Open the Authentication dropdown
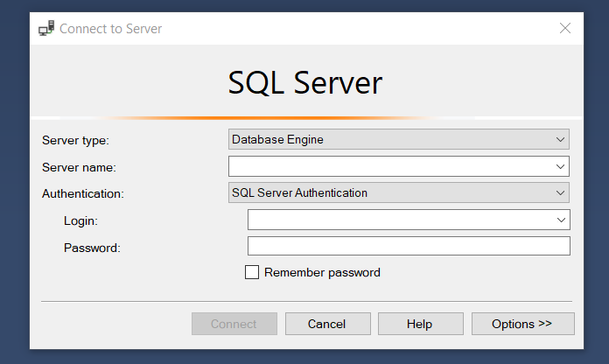609x364 pixels. tap(398, 192)
